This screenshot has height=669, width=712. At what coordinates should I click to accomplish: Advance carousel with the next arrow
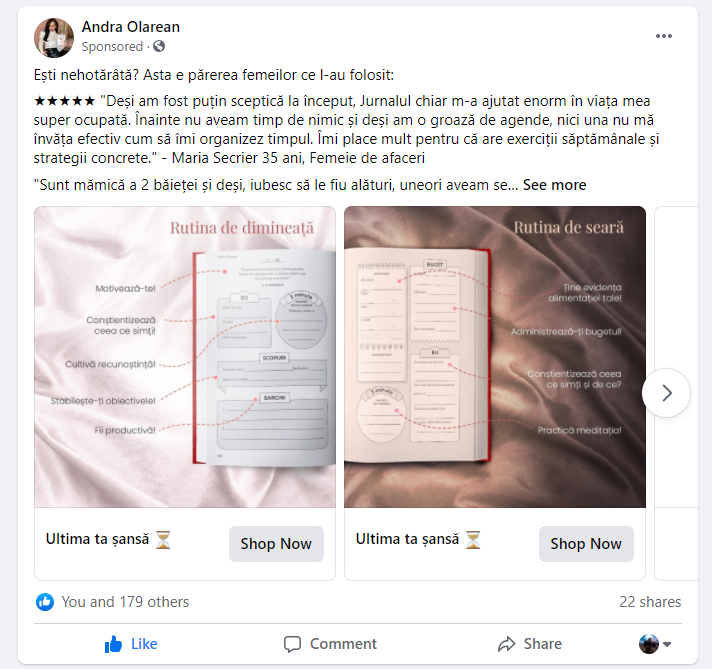[666, 393]
